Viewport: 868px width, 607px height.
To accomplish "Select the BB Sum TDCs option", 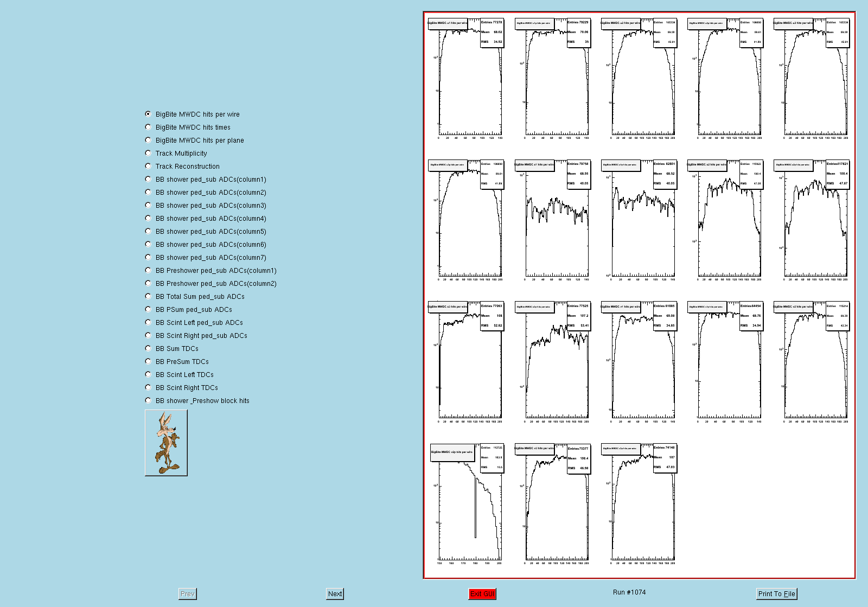I will tap(172, 349).
